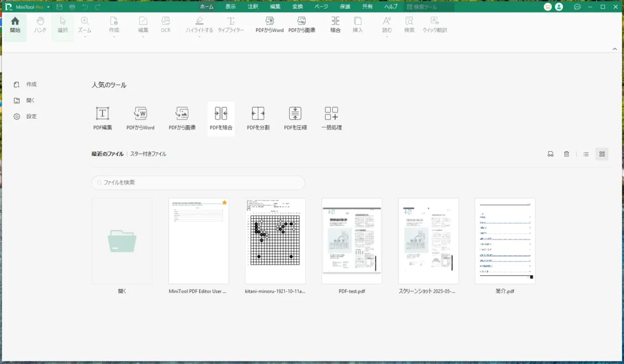Open the user account icon
Image resolution: width=624 pixels, height=364 pixels.
pyautogui.click(x=559, y=7)
